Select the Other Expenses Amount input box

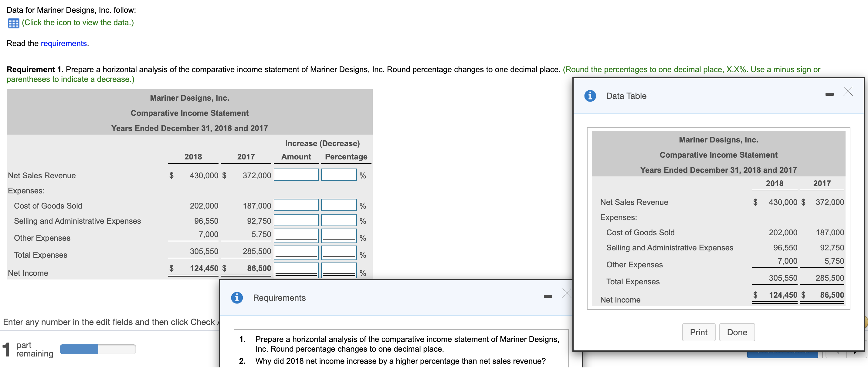296,235
